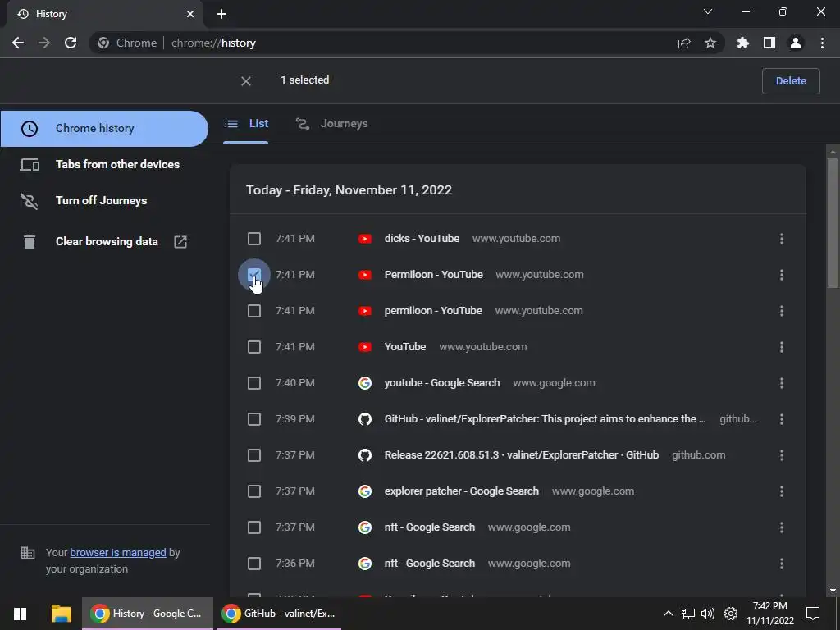Viewport: 840px width, 630px height.
Task: Open the Windows Start menu
Action: coord(20,614)
